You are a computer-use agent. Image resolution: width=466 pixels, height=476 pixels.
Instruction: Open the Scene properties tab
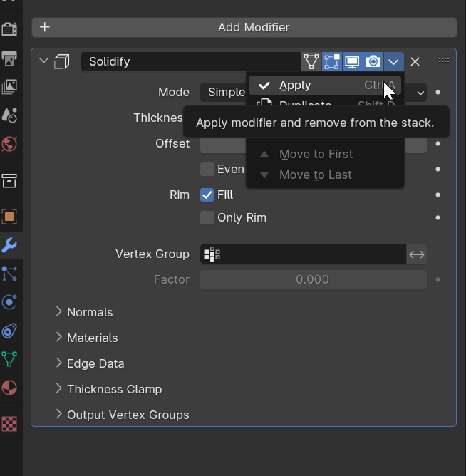pyautogui.click(x=9, y=115)
